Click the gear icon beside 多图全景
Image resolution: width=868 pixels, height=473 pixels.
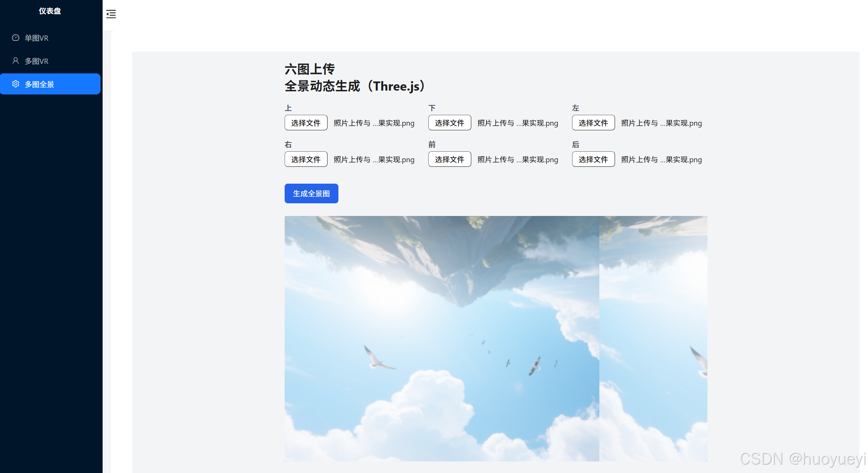(15, 84)
